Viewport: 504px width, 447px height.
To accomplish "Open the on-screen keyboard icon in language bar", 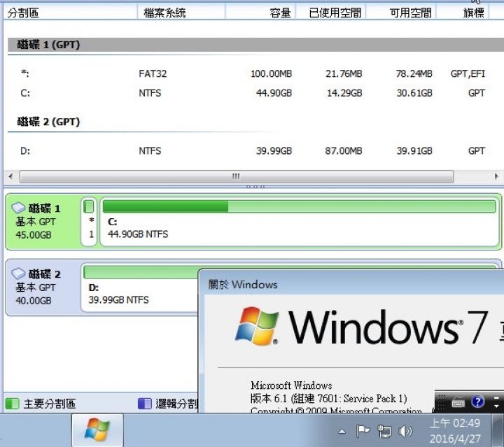I will (458, 402).
